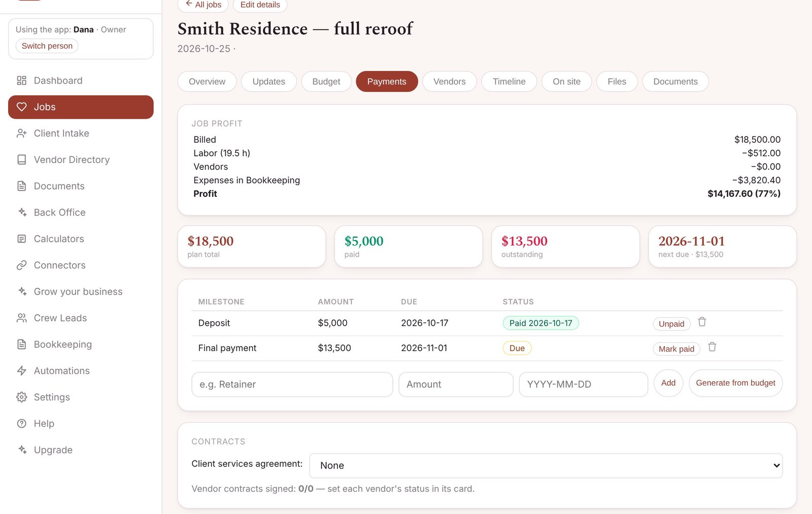812x514 pixels.
Task: Focus the milestone name field
Action: [x=292, y=385]
